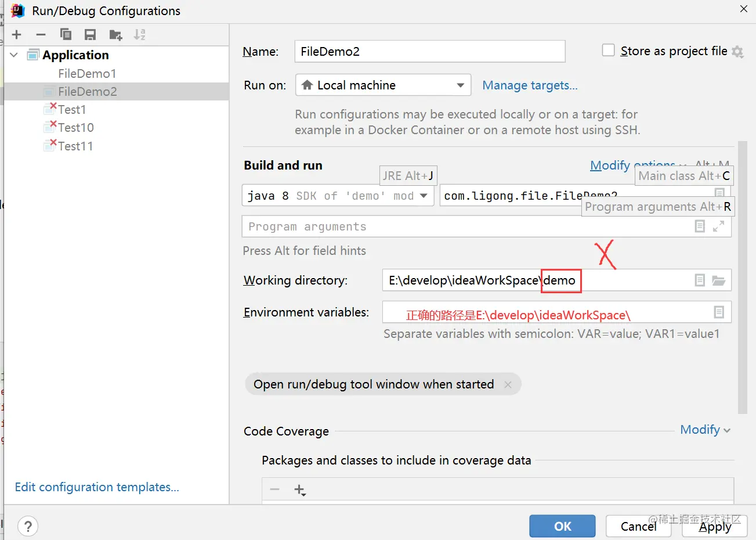Screen dimensions: 756x540
Task: Click into the Name text field
Action: click(x=429, y=51)
